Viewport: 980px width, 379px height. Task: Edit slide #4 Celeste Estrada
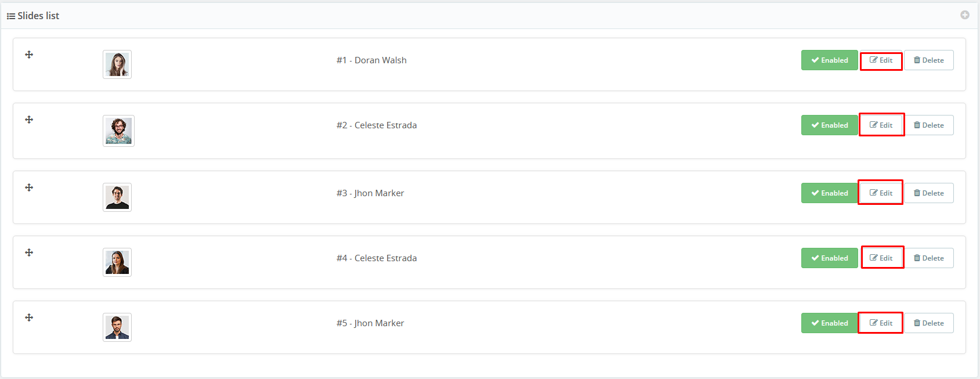pyautogui.click(x=882, y=258)
